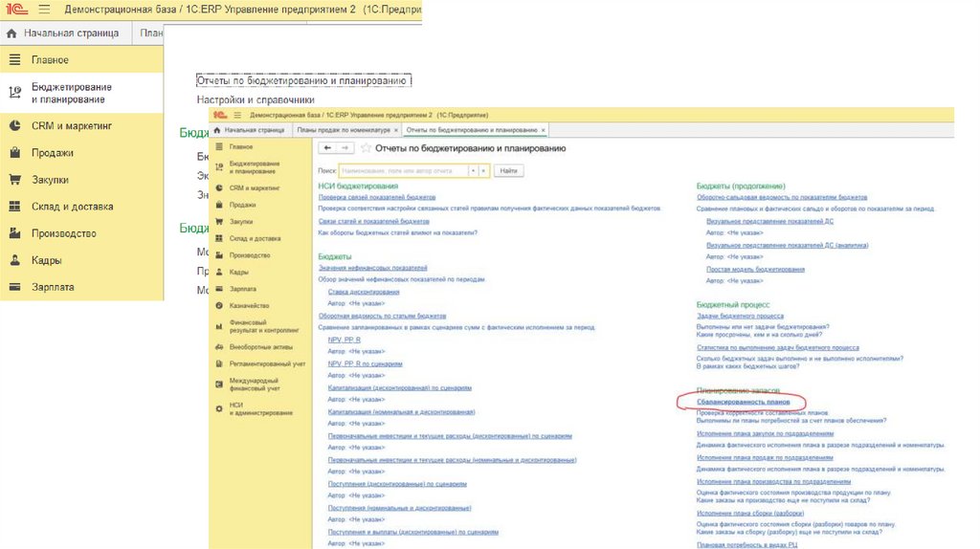
Task: Open Исполнение плана производства по подразделениям
Action: coord(773,481)
